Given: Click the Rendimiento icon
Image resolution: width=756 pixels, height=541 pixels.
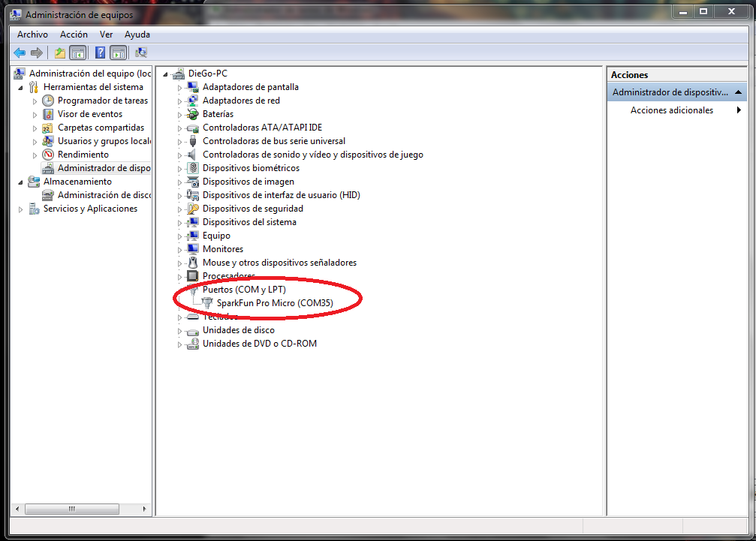Looking at the screenshot, I should click(x=48, y=154).
